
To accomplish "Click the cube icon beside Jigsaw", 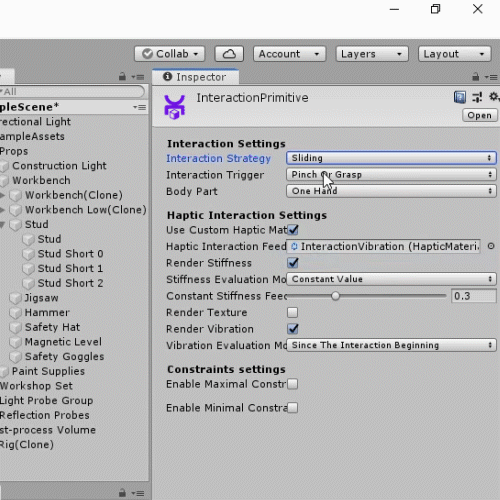I will 15,298.
